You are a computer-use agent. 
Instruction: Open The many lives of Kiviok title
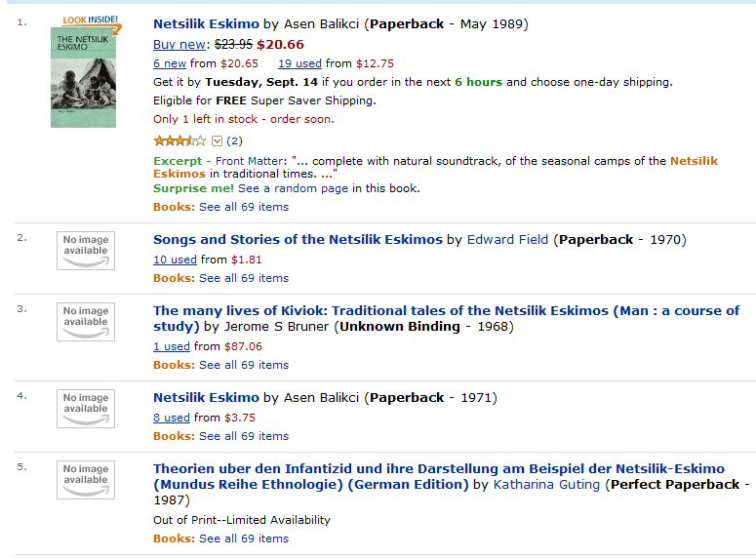446,318
